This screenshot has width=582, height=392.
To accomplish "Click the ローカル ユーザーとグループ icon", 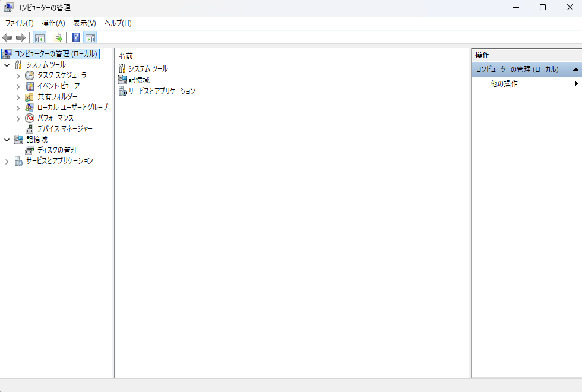I will tap(29, 108).
